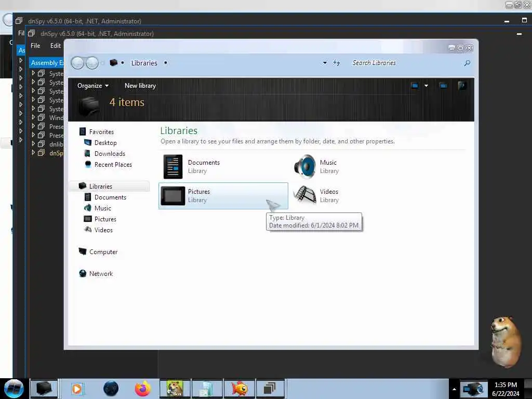Open Edit menu in dnSpy window

tap(55, 46)
